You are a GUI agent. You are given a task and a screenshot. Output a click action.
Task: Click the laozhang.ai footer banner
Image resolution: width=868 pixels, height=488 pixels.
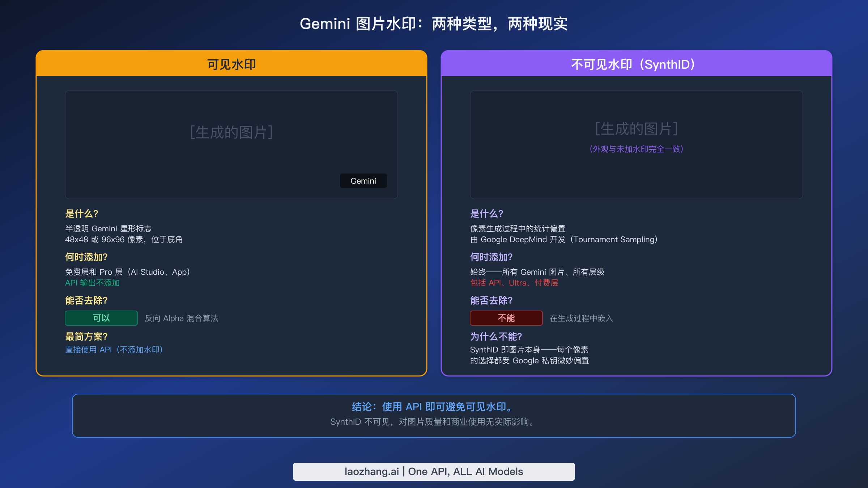point(434,471)
